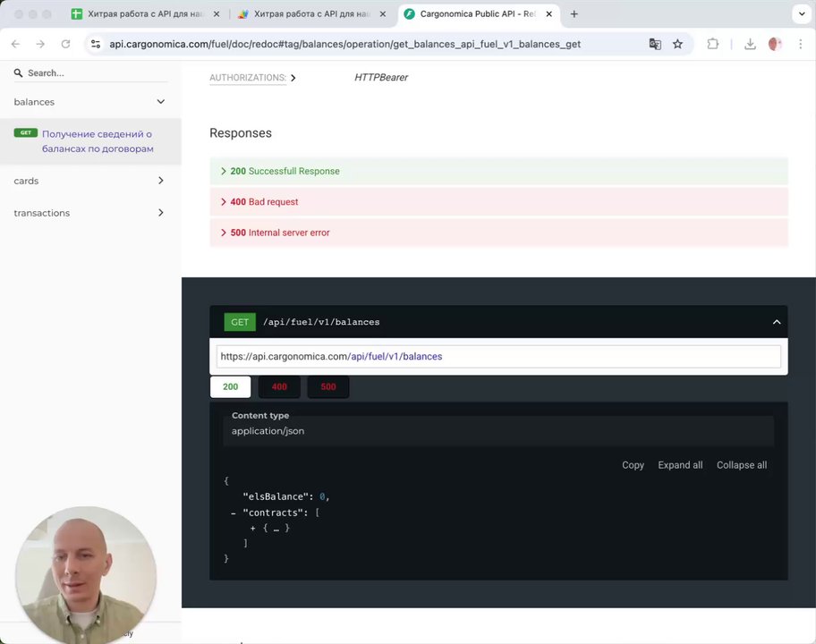
Task: Close the Cargonomica Public API tab
Action: point(549,14)
